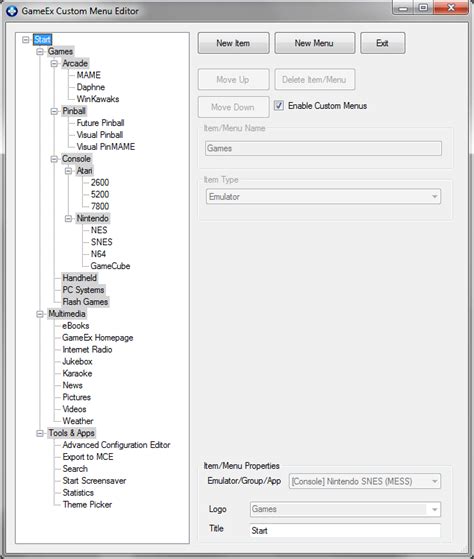The image size is (474, 559).
Task: Select the Internet Radio item
Action: tap(87, 350)
